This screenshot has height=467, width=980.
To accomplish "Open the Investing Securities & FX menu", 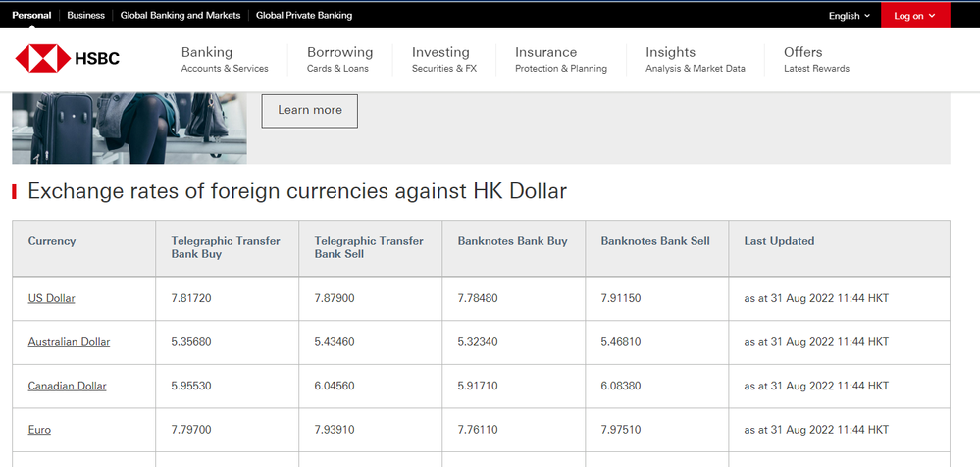I will 443,60.
